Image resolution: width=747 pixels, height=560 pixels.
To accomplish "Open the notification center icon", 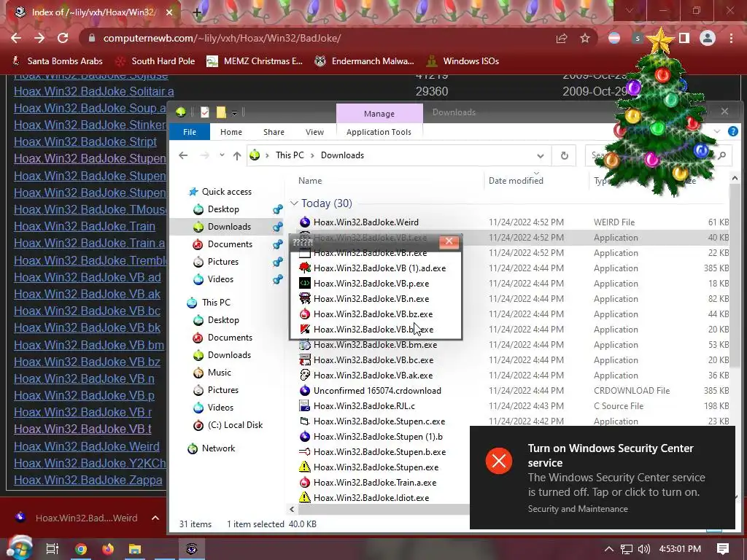I will (723, 549).
